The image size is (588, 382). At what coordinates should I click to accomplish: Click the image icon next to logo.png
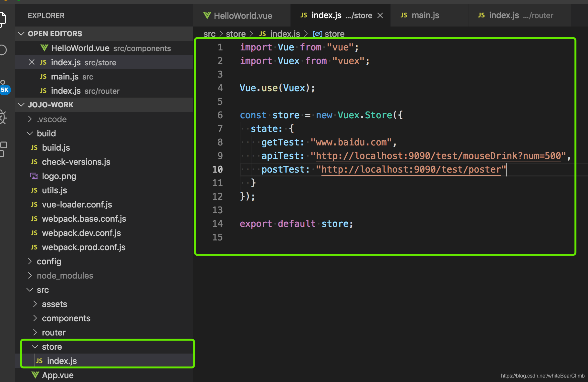pyautogui.click(x=34, y=176)
